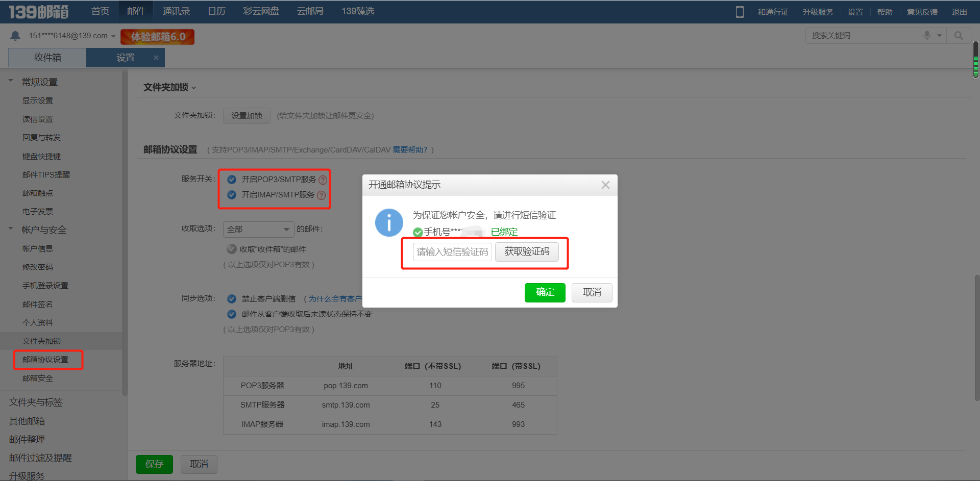The width and height of the screenshot is (980, 481).
Task: Select 显示设置 in sidebar
Action: pyautogui.click(x=38, y=101)
